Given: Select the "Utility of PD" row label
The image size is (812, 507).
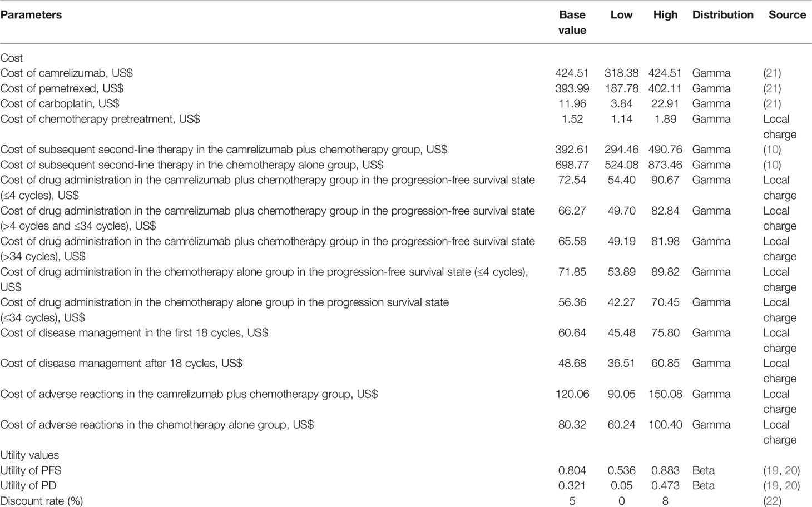Looking at the screenshot, I should [28, 486].
